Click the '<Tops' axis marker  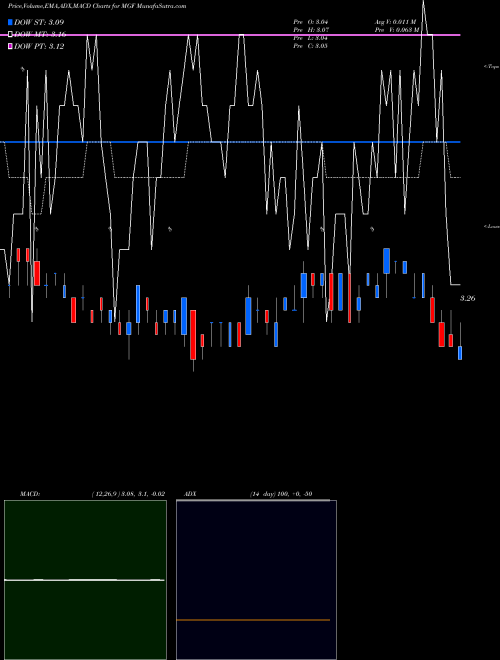coord(492,67)
